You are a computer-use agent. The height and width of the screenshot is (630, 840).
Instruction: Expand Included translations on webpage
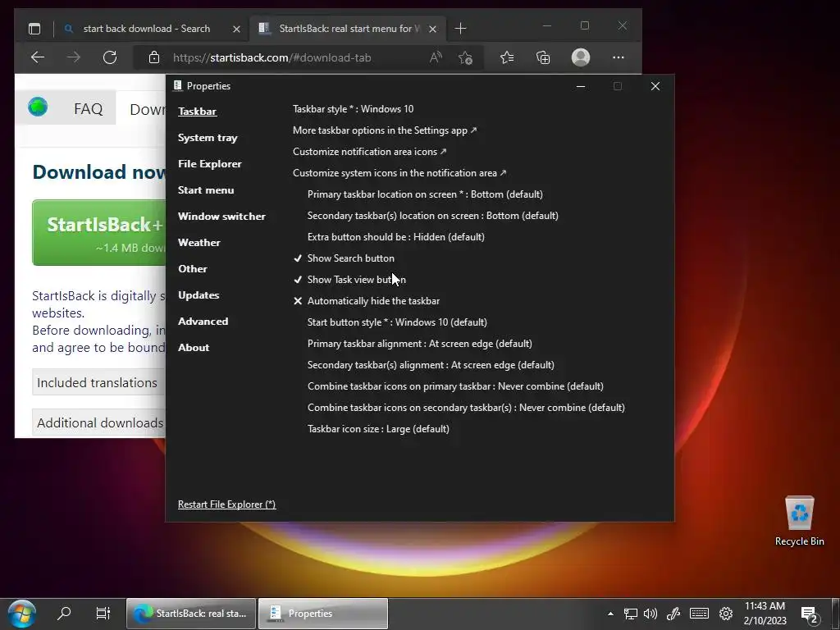[98, 382]
